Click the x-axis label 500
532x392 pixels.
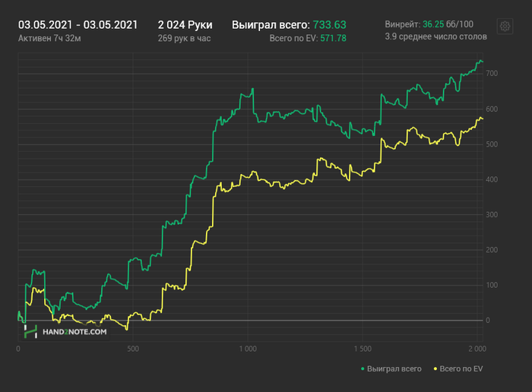pyautogui.click(x=133, y=349)
